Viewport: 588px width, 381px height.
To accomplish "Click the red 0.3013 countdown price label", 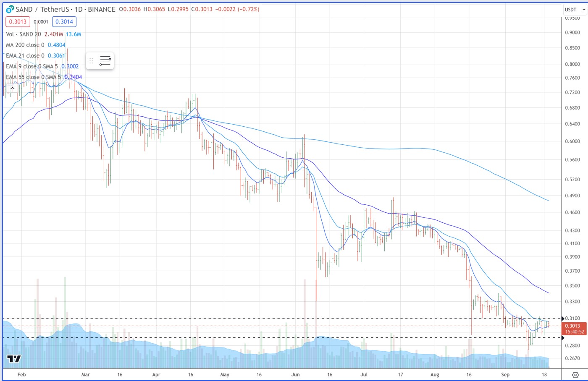I will click(x=574, y=329).
